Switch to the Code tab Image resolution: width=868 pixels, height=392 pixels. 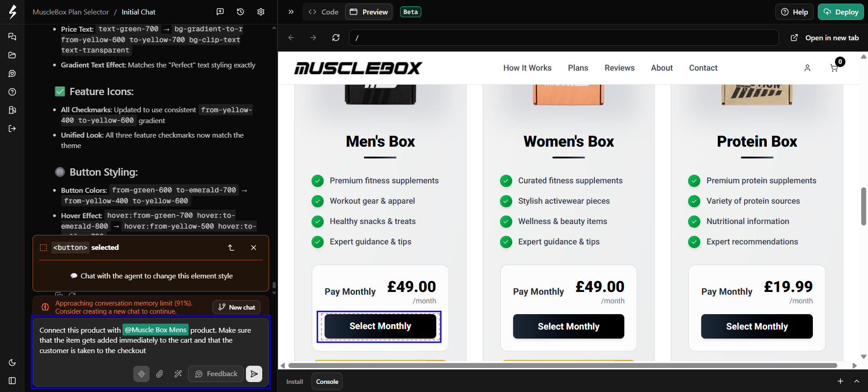(323, 12)
